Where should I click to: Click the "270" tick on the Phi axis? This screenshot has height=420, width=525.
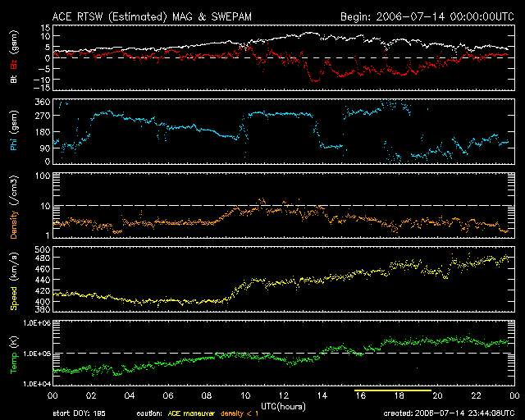click(43, 116)
